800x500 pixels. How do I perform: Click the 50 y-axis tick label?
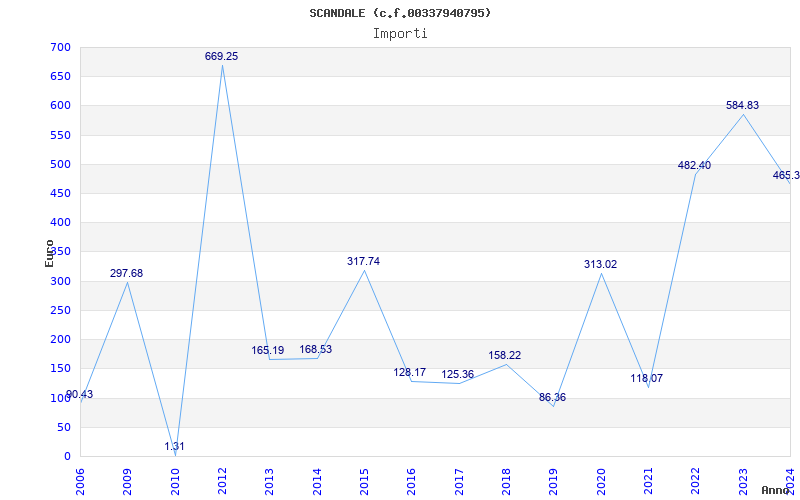coord(64,428)
